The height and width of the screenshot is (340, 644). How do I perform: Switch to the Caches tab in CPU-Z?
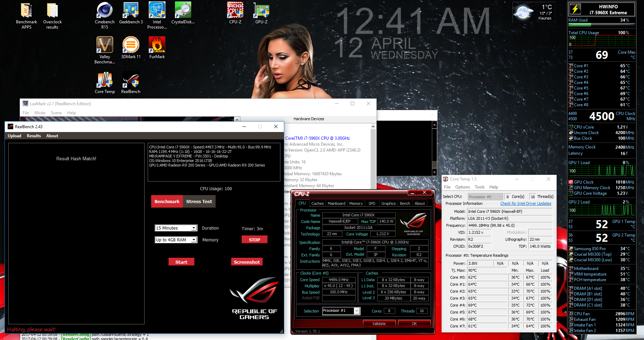[x=317, y=203]
